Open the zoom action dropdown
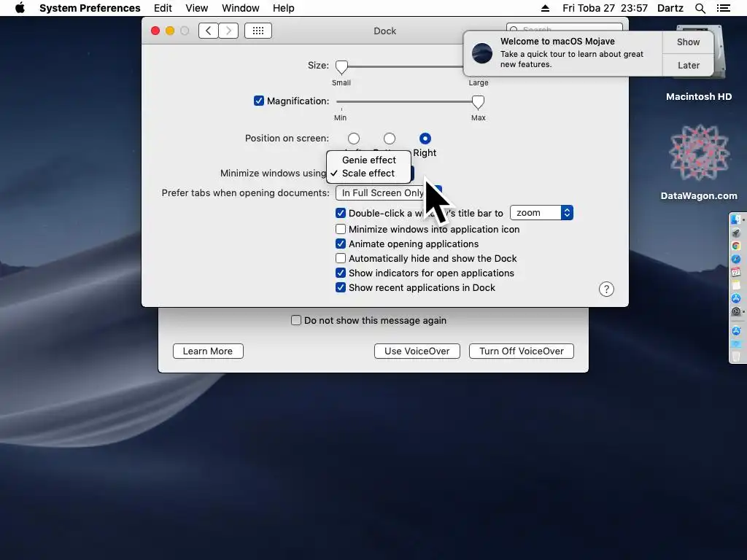Image resolution: width=747 pixels, height=560 pixels. 542,213
